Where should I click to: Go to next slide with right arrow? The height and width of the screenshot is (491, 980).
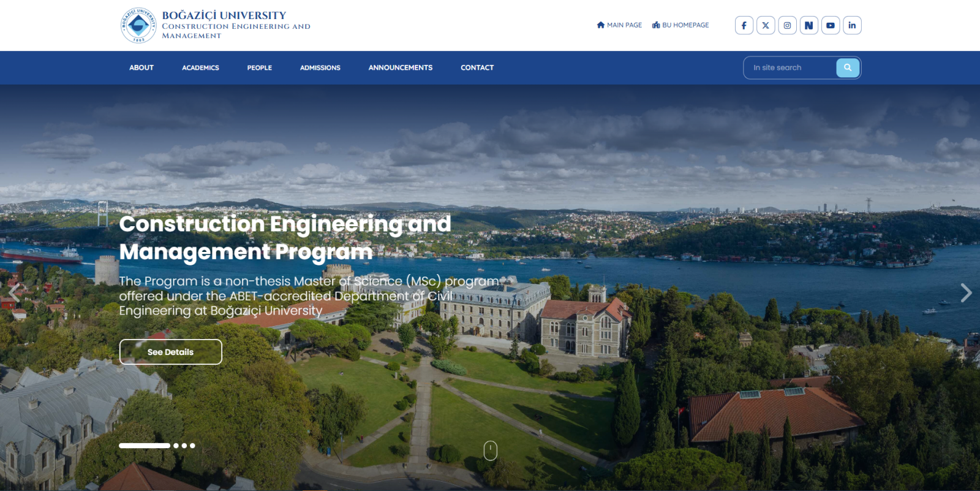point(965,293)
